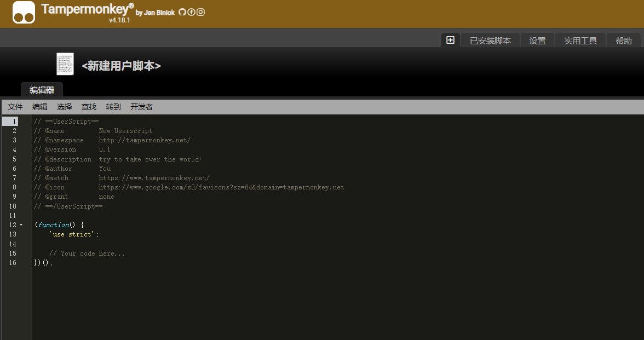Image resolution: width=644 pixels, height=340 pixels.
Task: Click the '@description' key on line 5
Action: click(68, 159)
